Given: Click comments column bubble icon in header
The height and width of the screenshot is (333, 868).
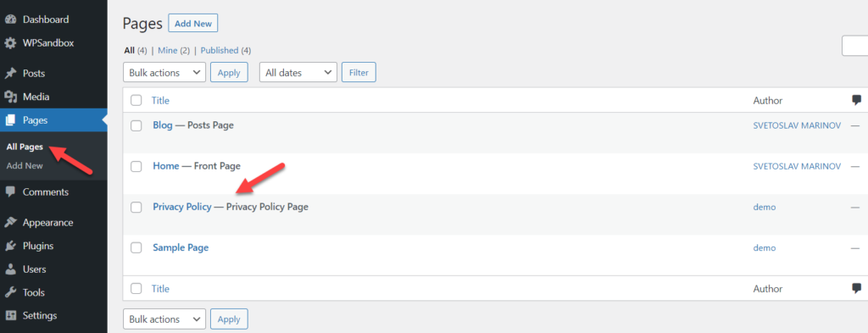Looking at the screenshot, I should pyautogui.click(x=856, y=100).
